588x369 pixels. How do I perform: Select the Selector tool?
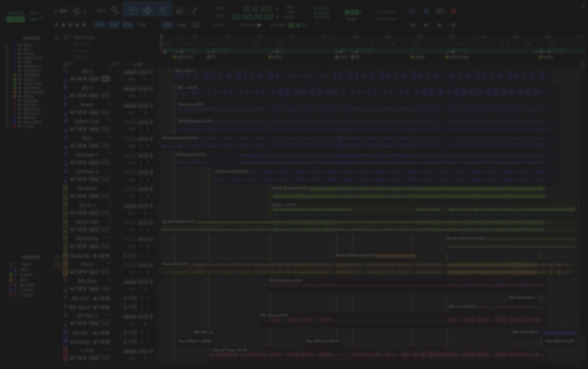[x=147, y=11]
